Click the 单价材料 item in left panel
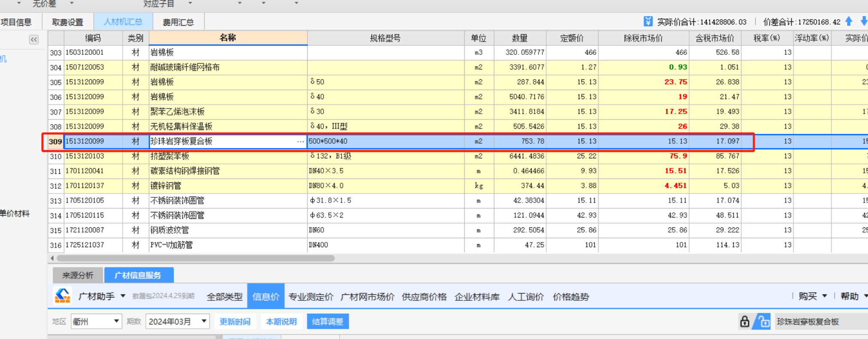Image resolution: width=868 pixels, height=339 pixels. [x=15, y=214]
